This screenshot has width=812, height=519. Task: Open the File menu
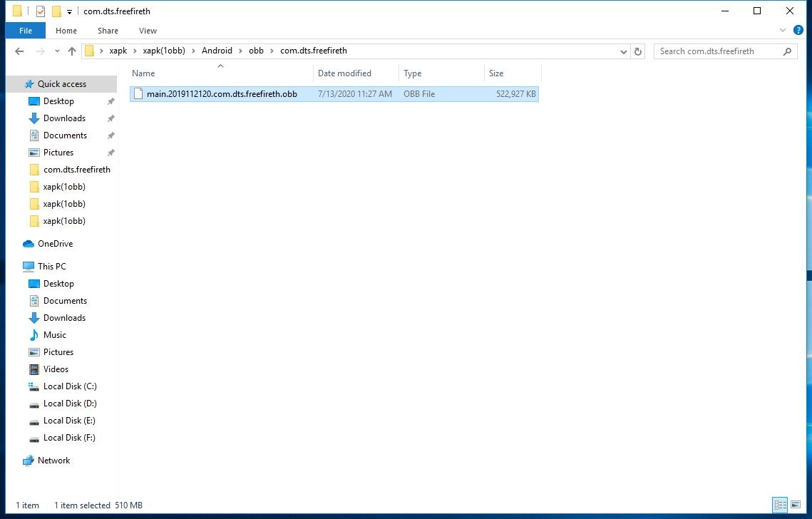point(25,31)
